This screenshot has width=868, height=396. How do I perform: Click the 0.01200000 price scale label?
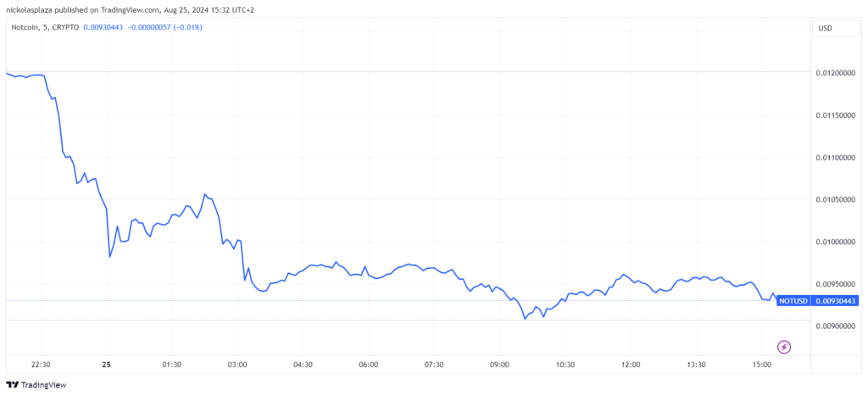(836, 74)
